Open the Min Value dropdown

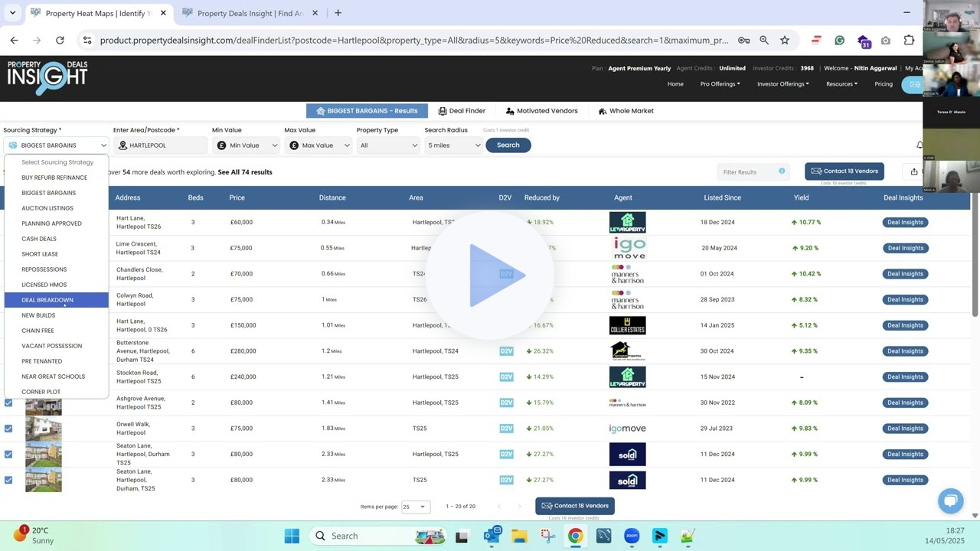coord(246,145)
